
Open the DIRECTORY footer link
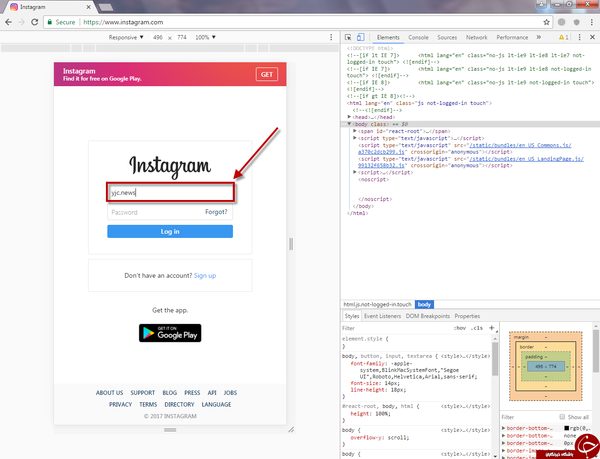(x=179, y=404)
